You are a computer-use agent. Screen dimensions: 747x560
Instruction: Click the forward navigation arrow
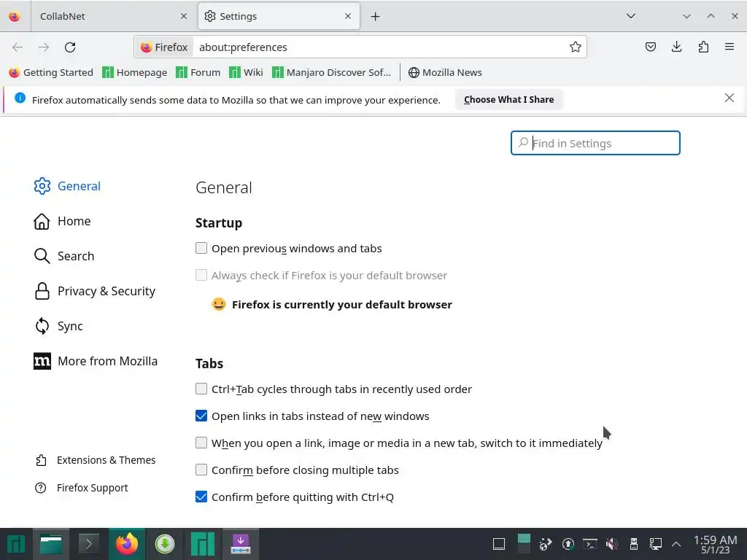(x=44, y=47)
